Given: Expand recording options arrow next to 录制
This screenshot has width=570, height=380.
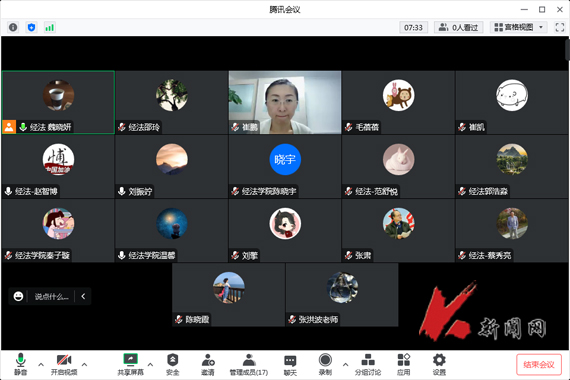Looking at the screenshot, I should coord(345,364).
